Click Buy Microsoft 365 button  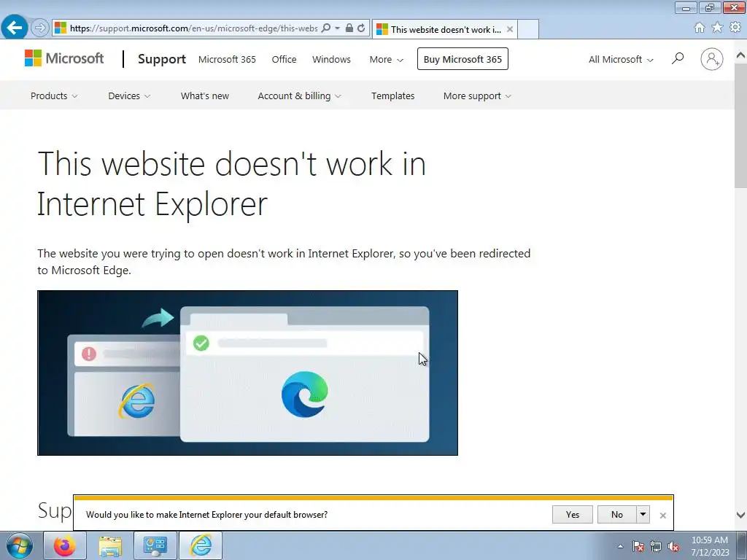(462, 59)
